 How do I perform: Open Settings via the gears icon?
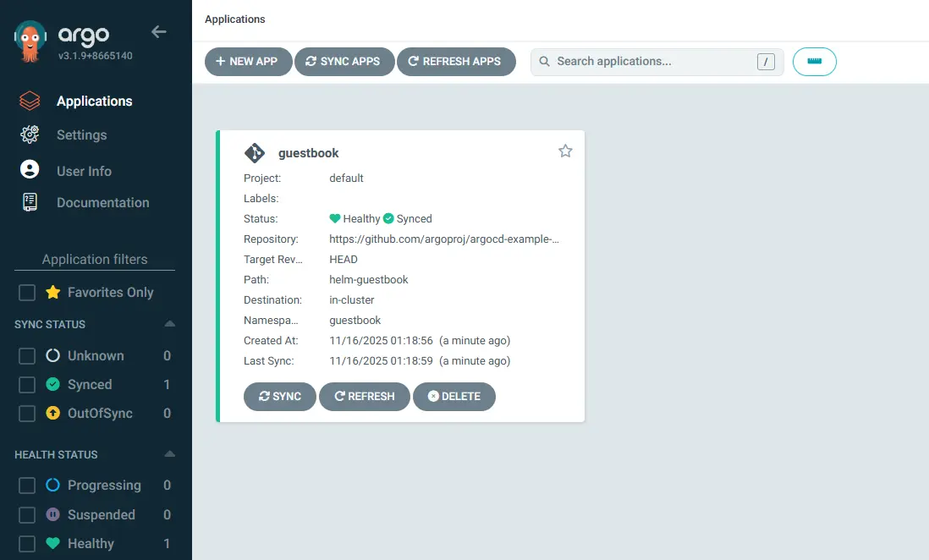pyautogui.click(x=30, y=135)
